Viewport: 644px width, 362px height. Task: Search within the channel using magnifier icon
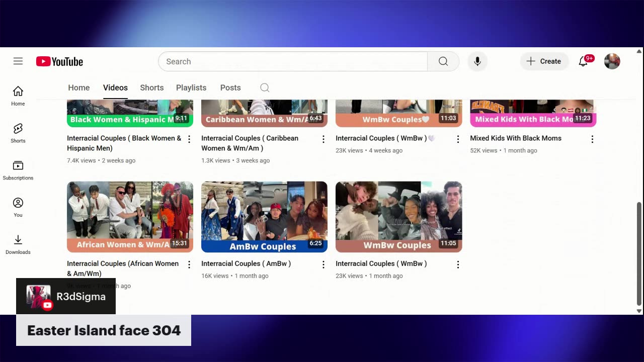(x=265, y=87)
